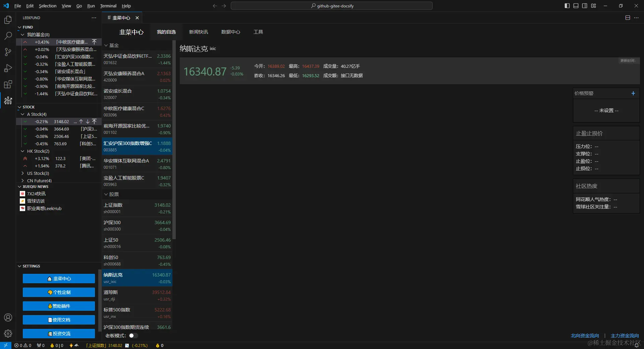Open errors and warnings in status bar
The image size is (644, 349).
coord(23,345)
